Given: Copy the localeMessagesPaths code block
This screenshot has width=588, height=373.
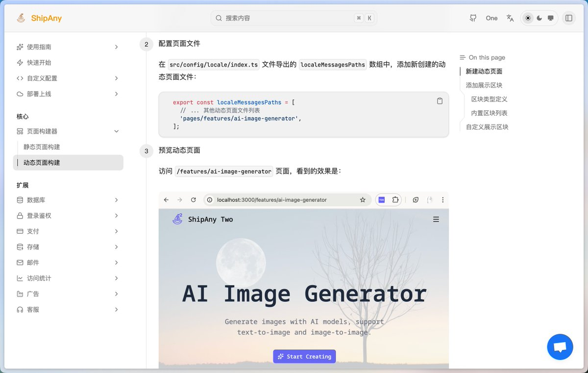Looking at the screenshot, I should tap(440, 101).
